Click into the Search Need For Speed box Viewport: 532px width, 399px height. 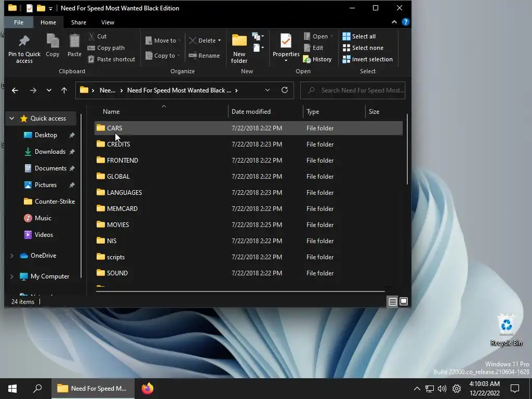point(353,90)
